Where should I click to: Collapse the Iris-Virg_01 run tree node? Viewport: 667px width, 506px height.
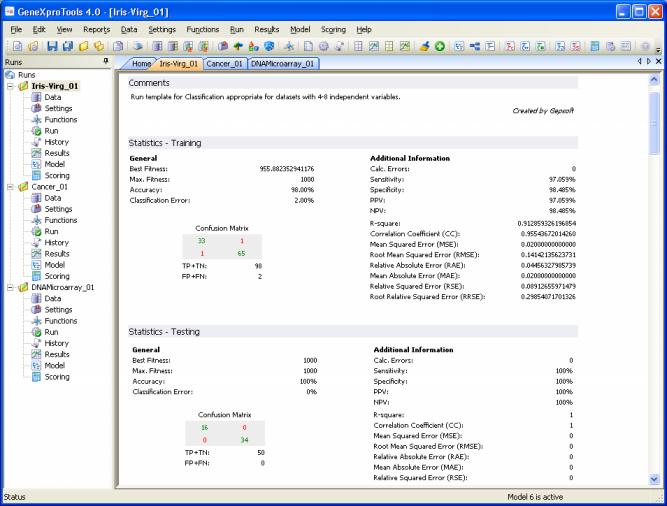[x=10, y=86]
